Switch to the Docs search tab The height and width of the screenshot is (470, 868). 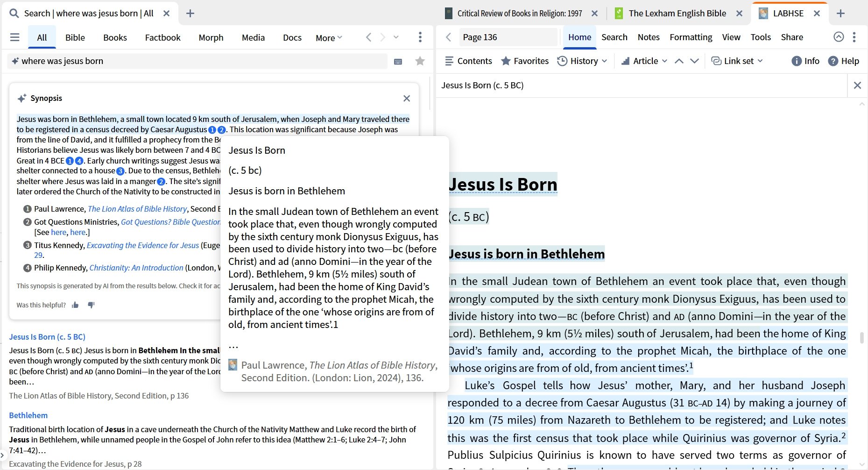point(292,37)
